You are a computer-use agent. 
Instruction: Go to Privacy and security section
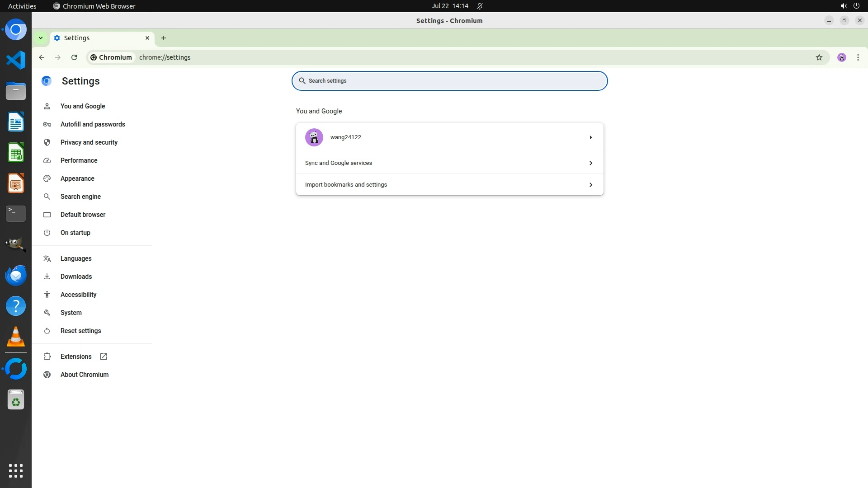pos(89,142)
